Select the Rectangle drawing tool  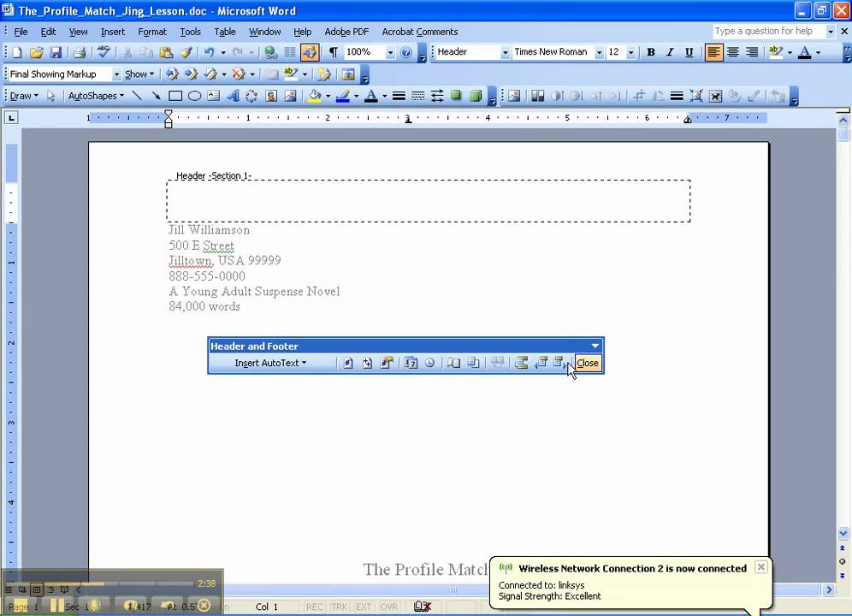pyautogui.click(x=175, y=96)
